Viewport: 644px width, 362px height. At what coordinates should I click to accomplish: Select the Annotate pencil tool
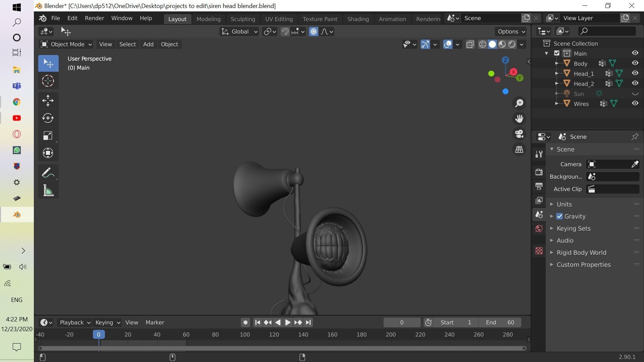[48, 173]
